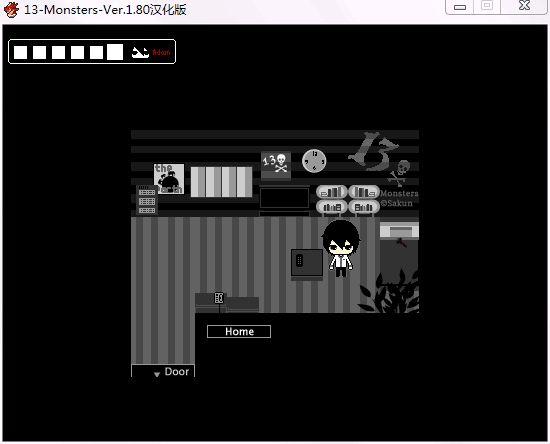
Task: Click the top-right bookshelf
Action: (x=364, y=192)
